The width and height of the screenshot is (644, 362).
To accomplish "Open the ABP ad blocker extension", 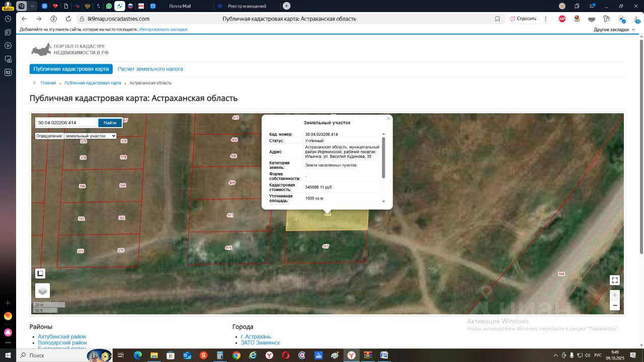I will click(x=562, y=19).
